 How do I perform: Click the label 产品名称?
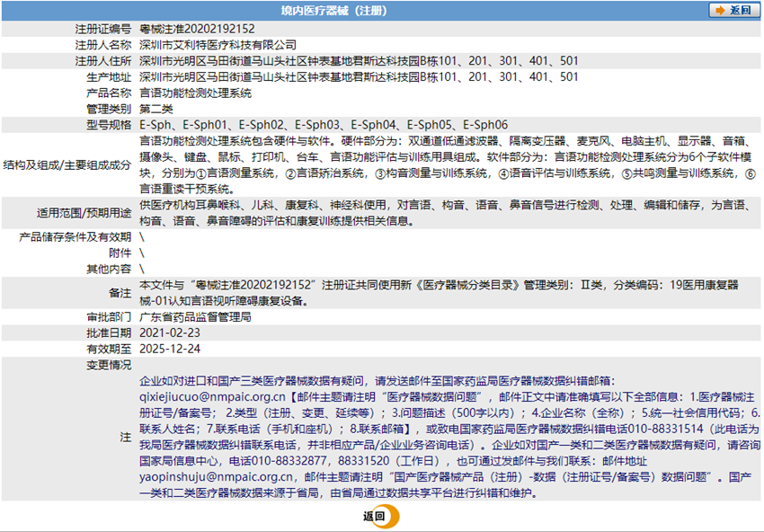point(109,93)
